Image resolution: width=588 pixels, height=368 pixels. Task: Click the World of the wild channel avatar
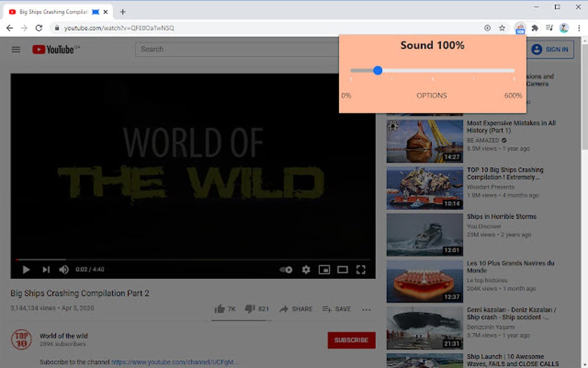coord(21,339)
